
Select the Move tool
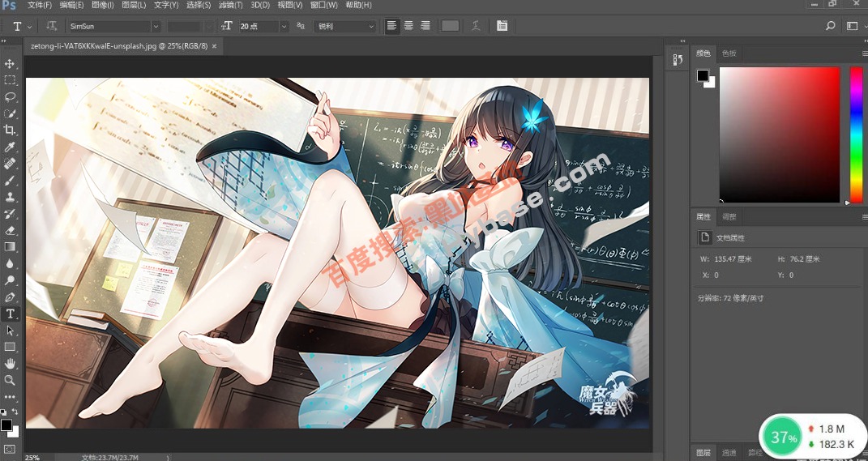click(x=10, y=64)
